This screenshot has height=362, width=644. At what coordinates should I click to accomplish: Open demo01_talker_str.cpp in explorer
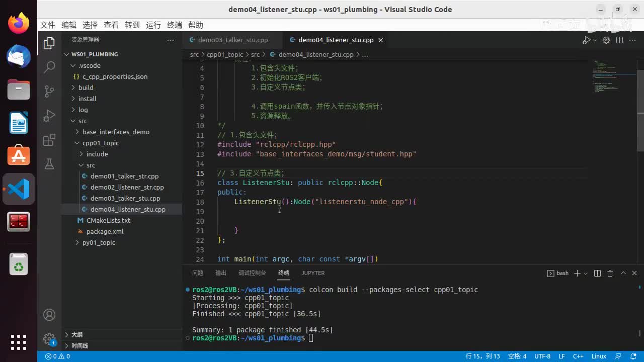(x=122, y=176)
